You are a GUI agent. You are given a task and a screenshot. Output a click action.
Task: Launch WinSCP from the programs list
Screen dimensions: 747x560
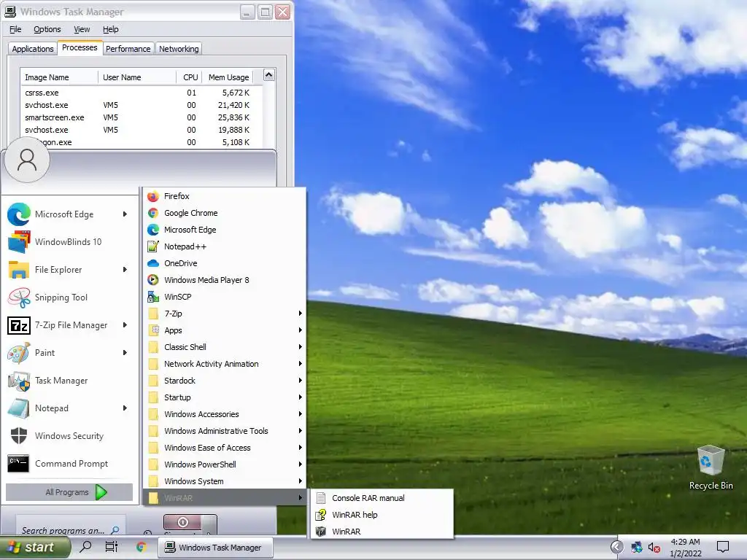[x=224, y=297]
